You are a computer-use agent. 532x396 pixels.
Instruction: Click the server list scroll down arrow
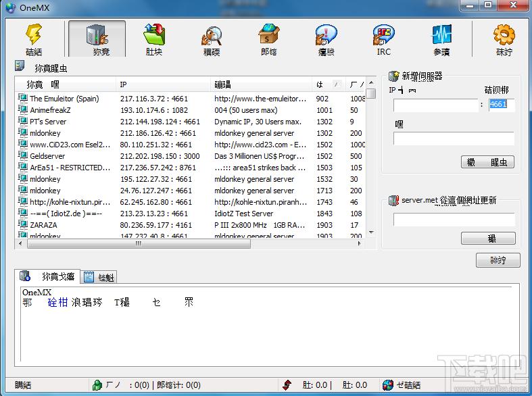pyautogui.click(x=371, y=233)
